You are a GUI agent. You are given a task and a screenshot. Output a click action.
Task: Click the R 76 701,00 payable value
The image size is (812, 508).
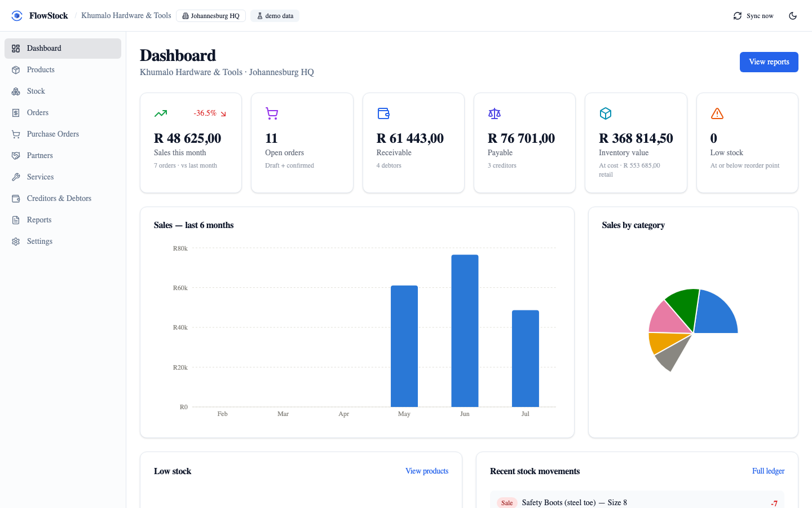tap(521, 138)
